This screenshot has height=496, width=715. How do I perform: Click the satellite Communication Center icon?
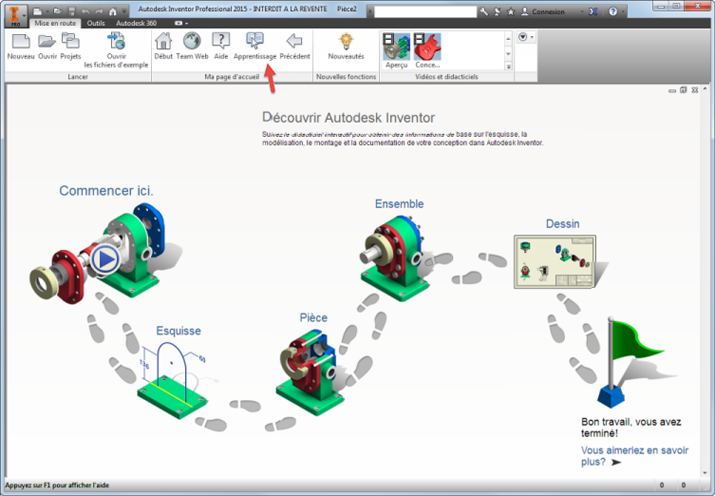coord(497,12)
